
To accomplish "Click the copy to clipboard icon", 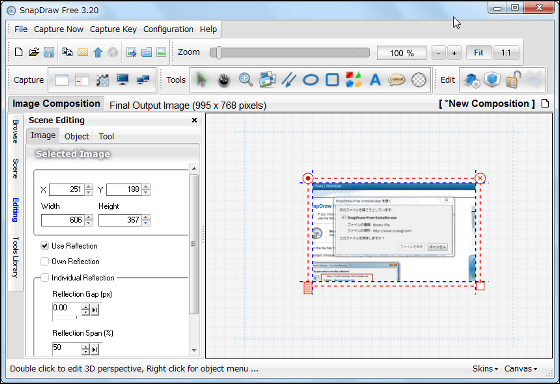I will 67,52.
